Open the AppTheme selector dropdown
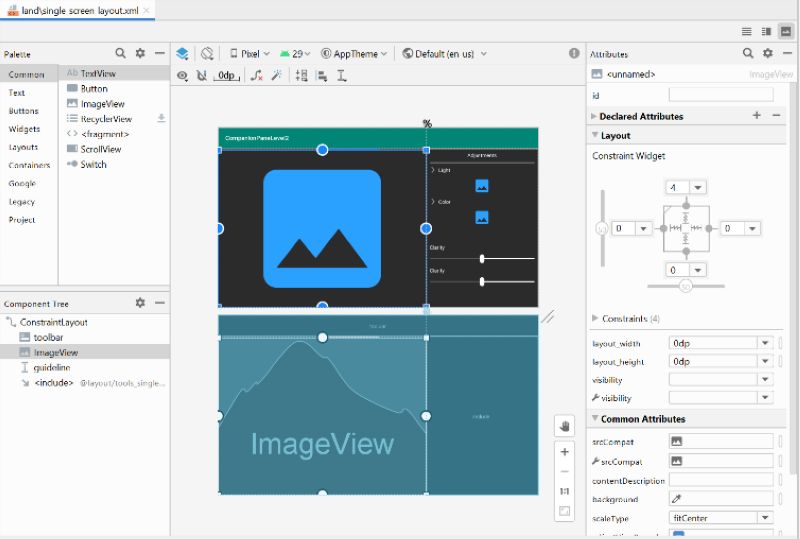The height and width of the screenshot is (539, 800). click(x=354, y=54)
